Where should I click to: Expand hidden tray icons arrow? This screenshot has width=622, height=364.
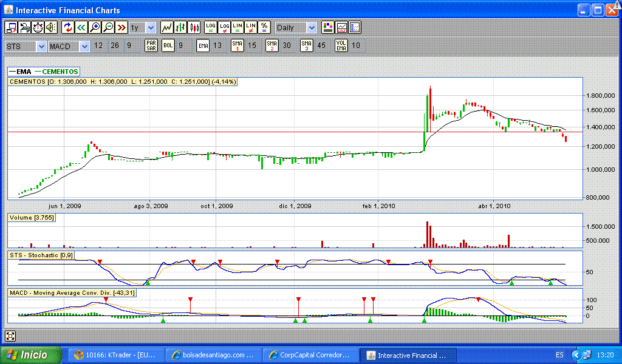(x=576, y=355)
